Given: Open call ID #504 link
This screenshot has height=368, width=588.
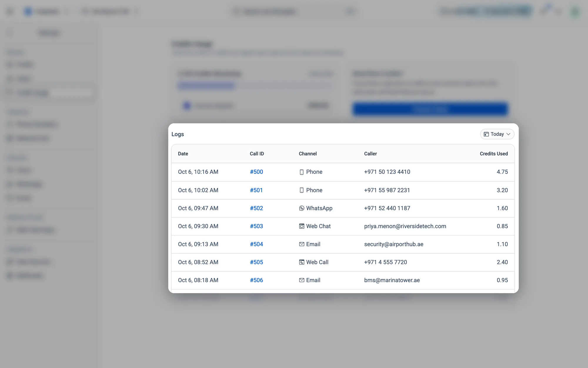Looking at the screenshot, I should (x=256, y=244).
